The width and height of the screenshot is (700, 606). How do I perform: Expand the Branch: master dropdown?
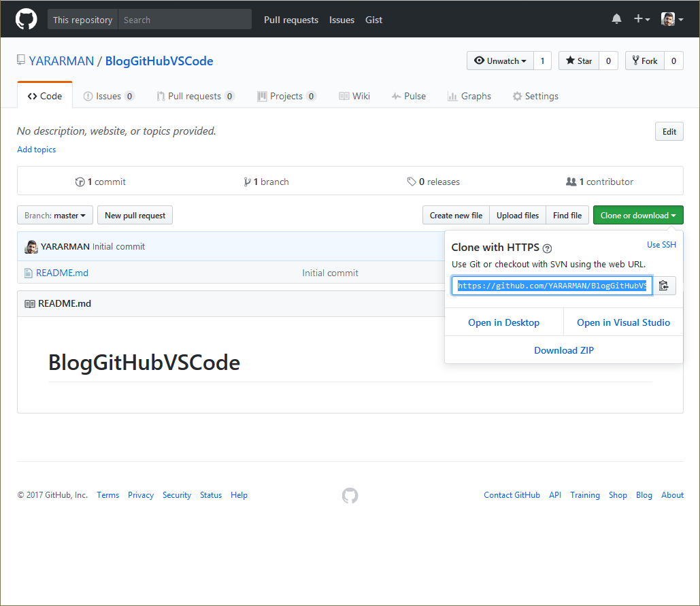[x=55, y=215]
